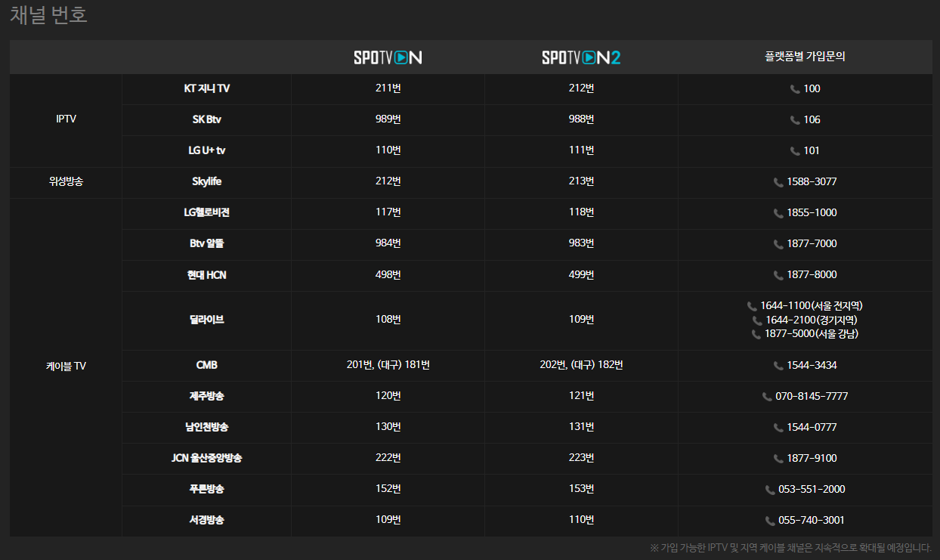Click the 현대 HCN row label

click(207, 275)
